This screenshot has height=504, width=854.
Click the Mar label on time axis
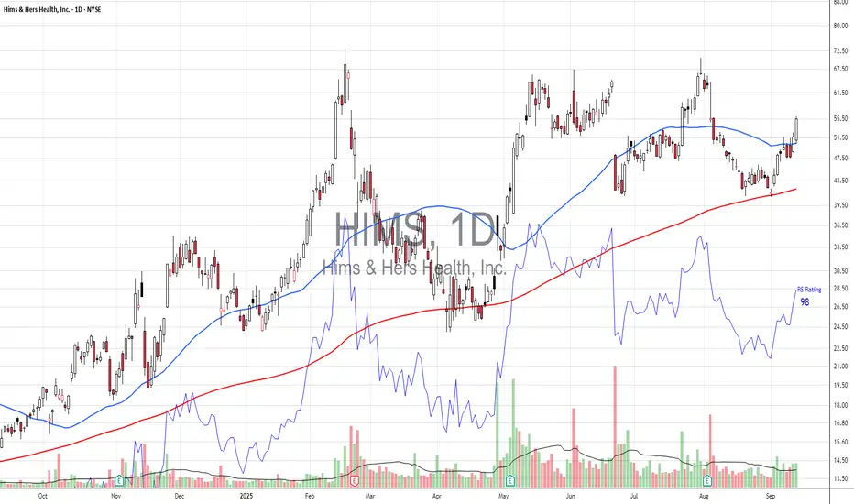[x=370, y=496]
